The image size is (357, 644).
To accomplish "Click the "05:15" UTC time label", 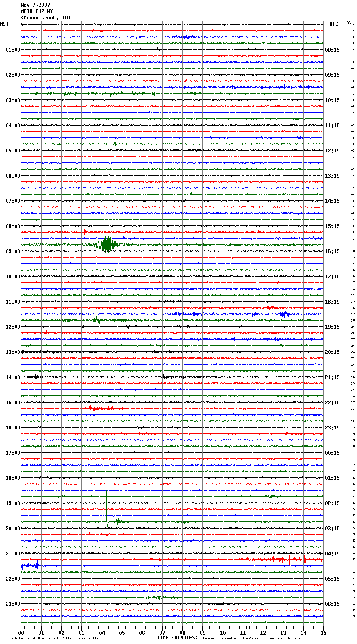I will pos(332,579).
